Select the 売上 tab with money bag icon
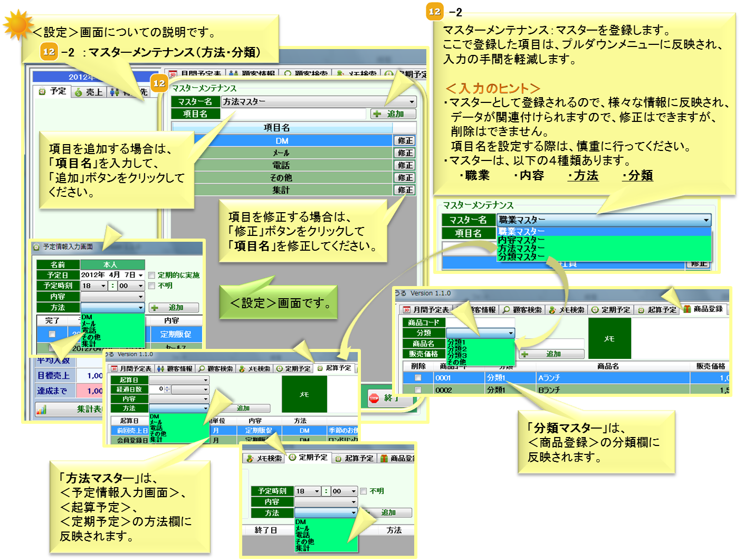Image resolution: width=744 pixels, height=560 pixels. point(88,92)
